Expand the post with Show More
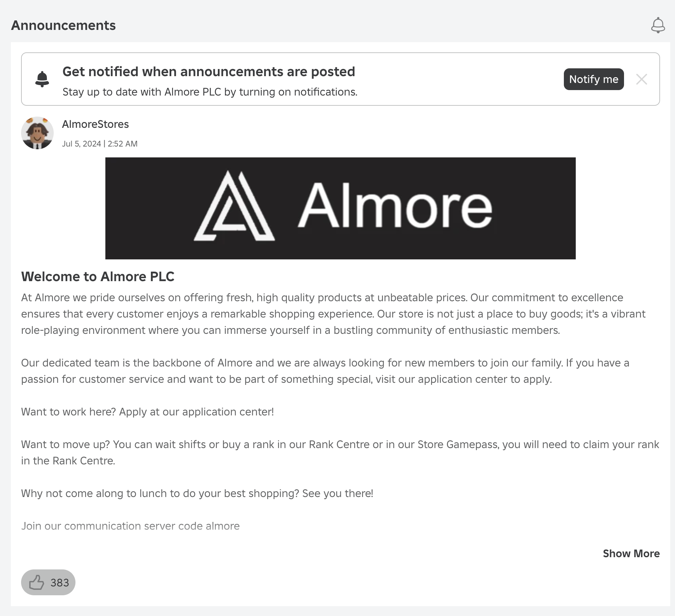675x616 pixels. (631, 553)
